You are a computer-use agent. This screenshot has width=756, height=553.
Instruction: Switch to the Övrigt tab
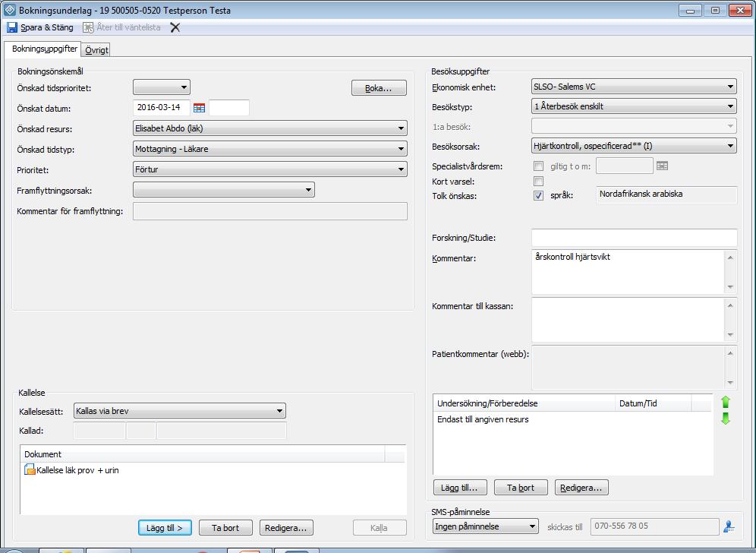96,49
